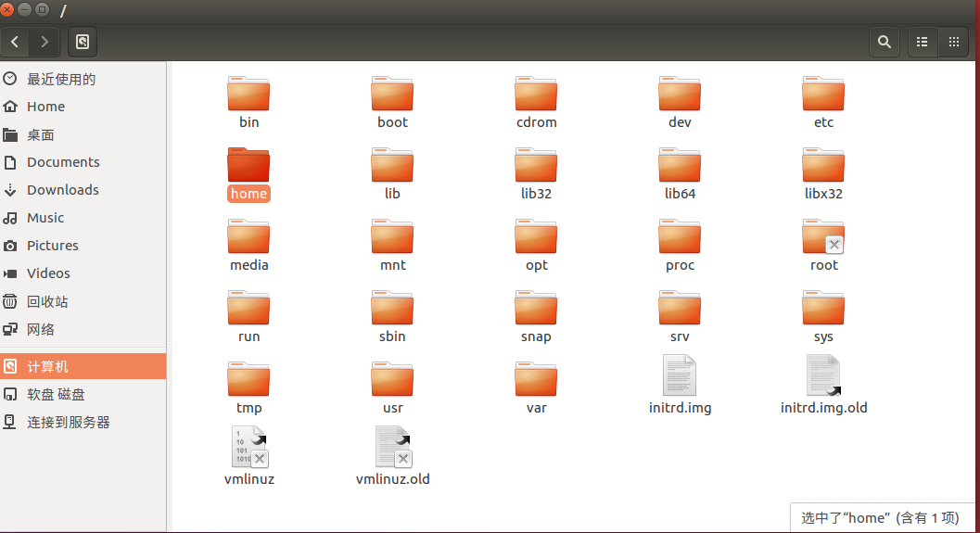The image size is (980, 533).
Task: Select the vmlinuz binary file
Action: [x=248, y=456]
